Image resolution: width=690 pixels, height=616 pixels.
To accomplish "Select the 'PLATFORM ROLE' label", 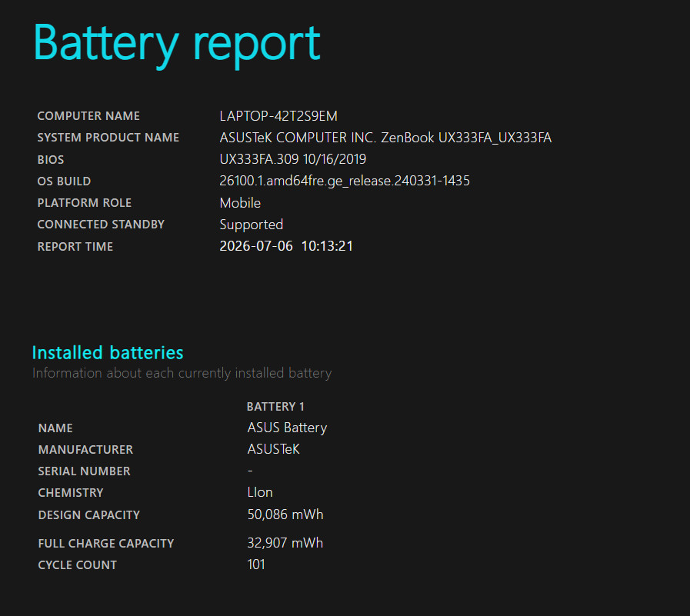I will click(85, 203).
